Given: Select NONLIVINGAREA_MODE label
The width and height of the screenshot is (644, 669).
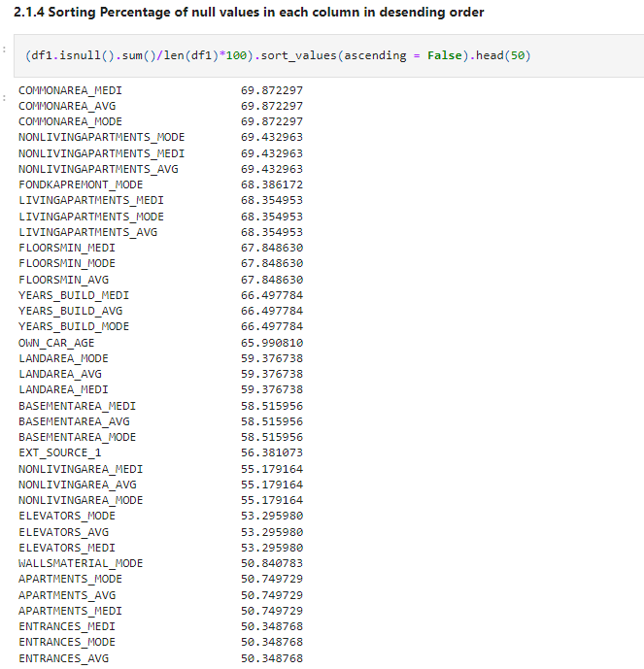Looking at the screenshot, I should pos(81,500).
